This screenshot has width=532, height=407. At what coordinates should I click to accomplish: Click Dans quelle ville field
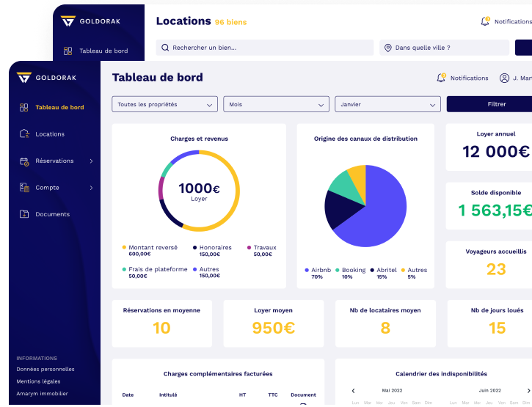click(444, 48)
